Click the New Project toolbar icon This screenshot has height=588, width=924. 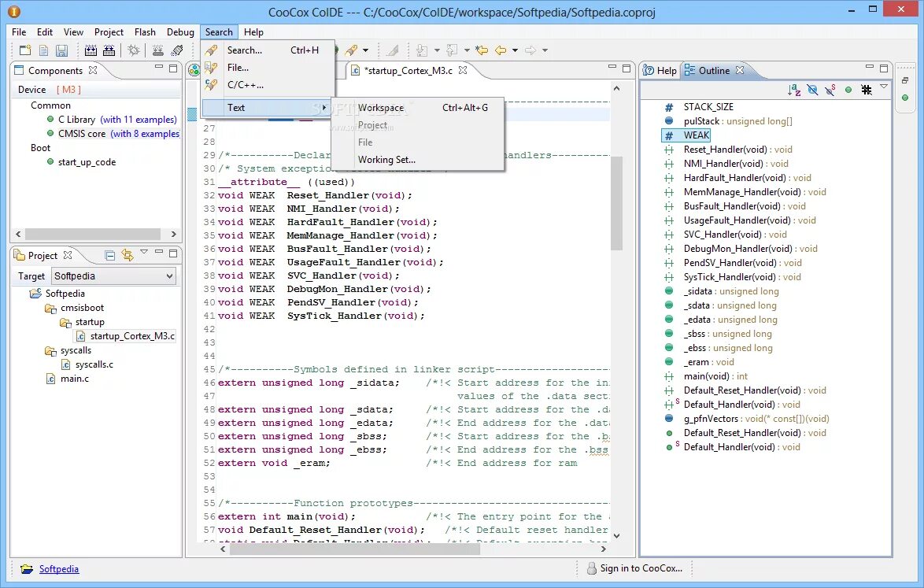25,50
